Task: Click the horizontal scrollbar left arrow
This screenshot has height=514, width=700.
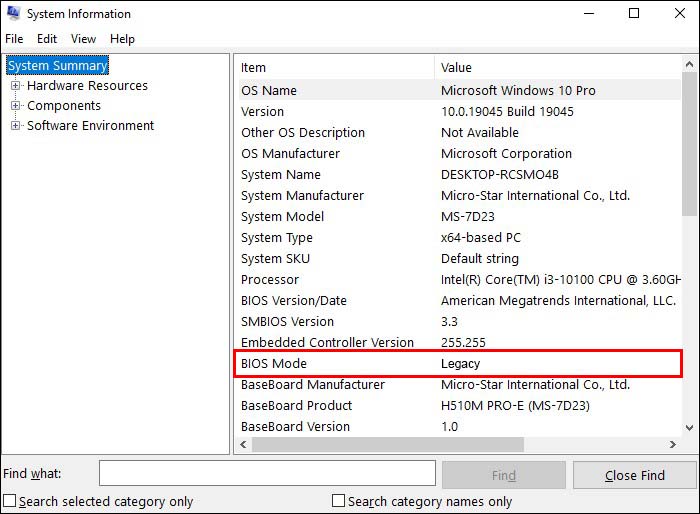Action: point(243,445)
